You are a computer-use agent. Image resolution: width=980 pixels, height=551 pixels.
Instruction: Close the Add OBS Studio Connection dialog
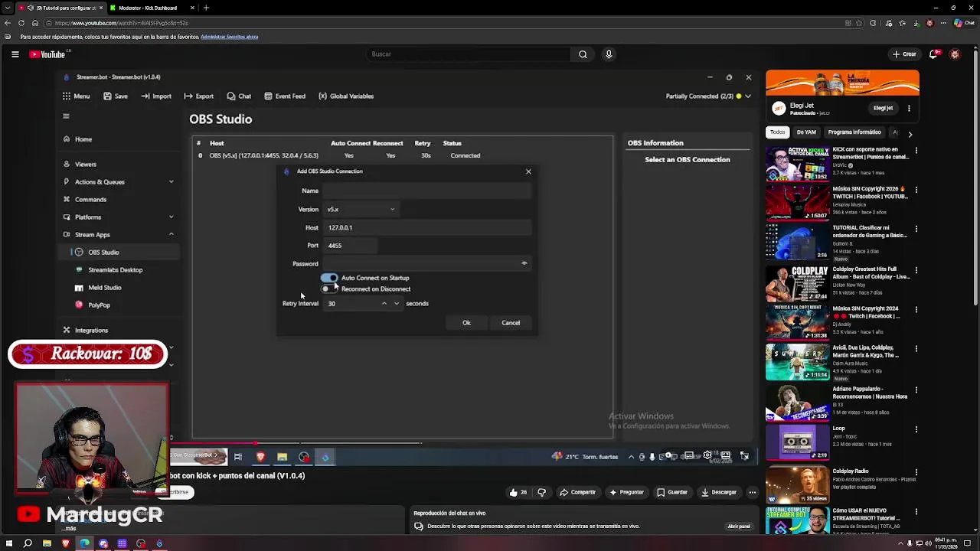(x=528, y=171)
